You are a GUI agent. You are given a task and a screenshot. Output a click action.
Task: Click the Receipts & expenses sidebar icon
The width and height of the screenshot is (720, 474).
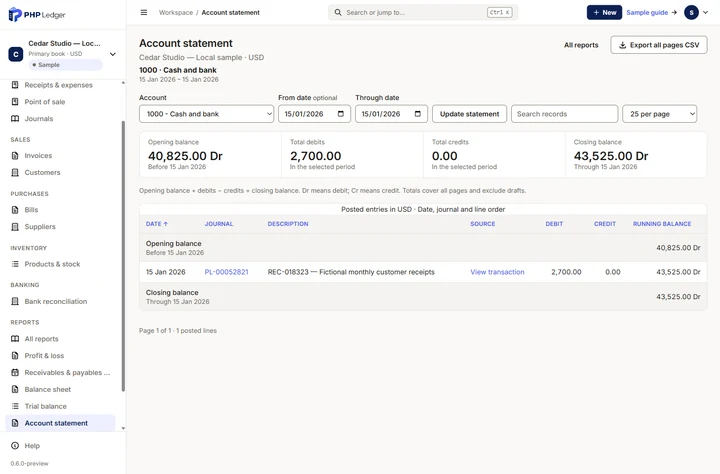pyautogui.click(x=15, y=85)
